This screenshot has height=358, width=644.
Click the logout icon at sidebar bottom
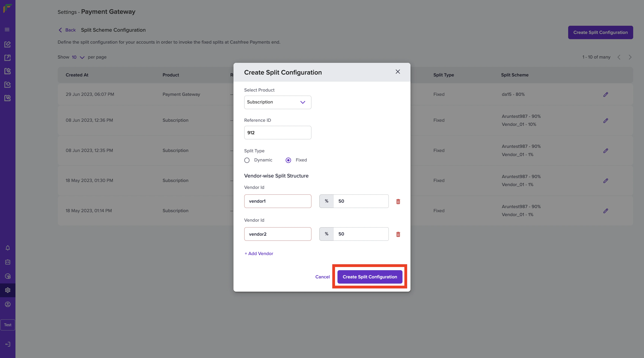pos(8,344)
